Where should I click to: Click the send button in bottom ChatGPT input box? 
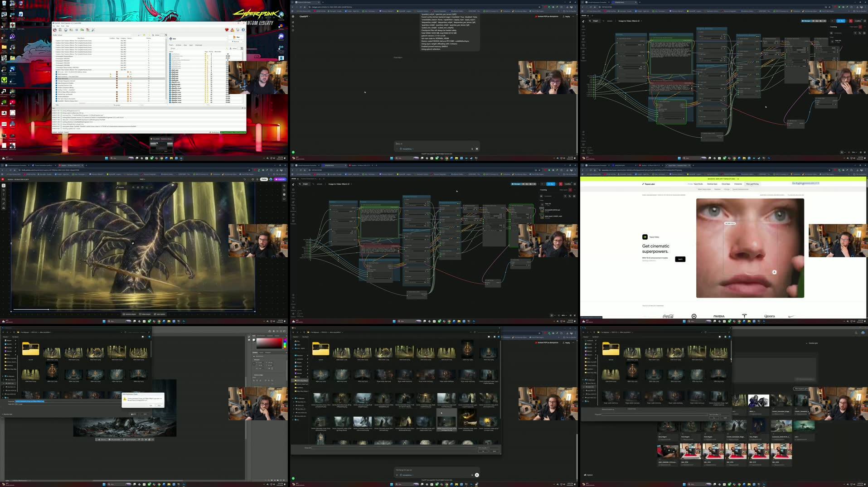(x=476, y=475)
